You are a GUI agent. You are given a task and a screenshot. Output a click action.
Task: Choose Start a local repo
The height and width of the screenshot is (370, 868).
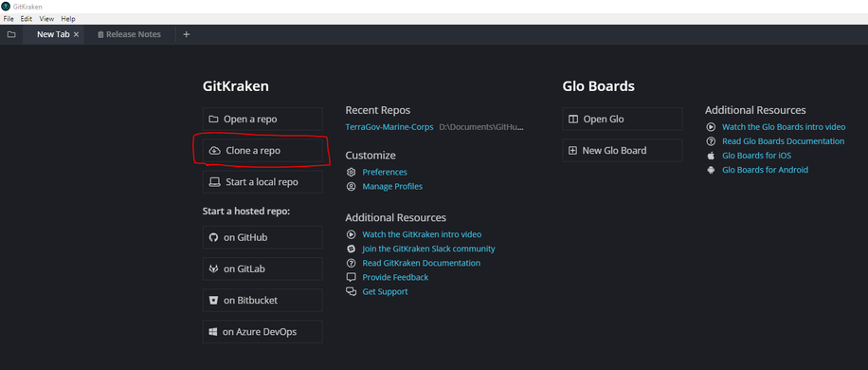point(262,181)
